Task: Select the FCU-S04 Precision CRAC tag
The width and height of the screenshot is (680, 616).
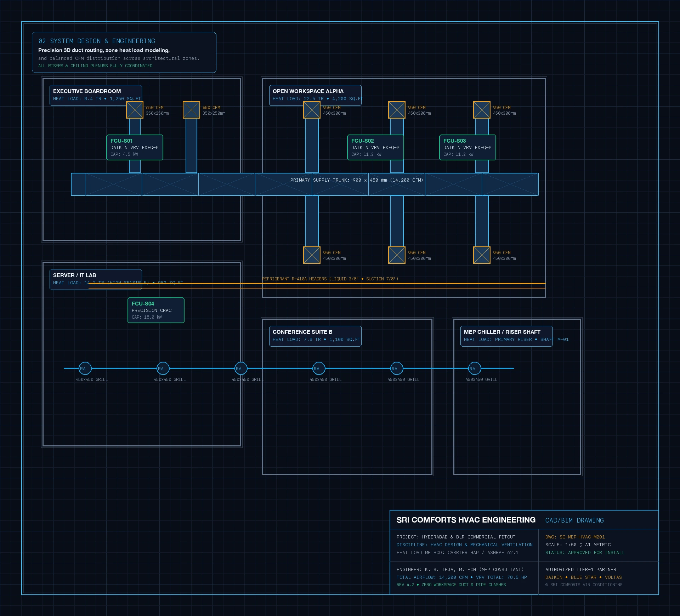Action: (156, 310)
